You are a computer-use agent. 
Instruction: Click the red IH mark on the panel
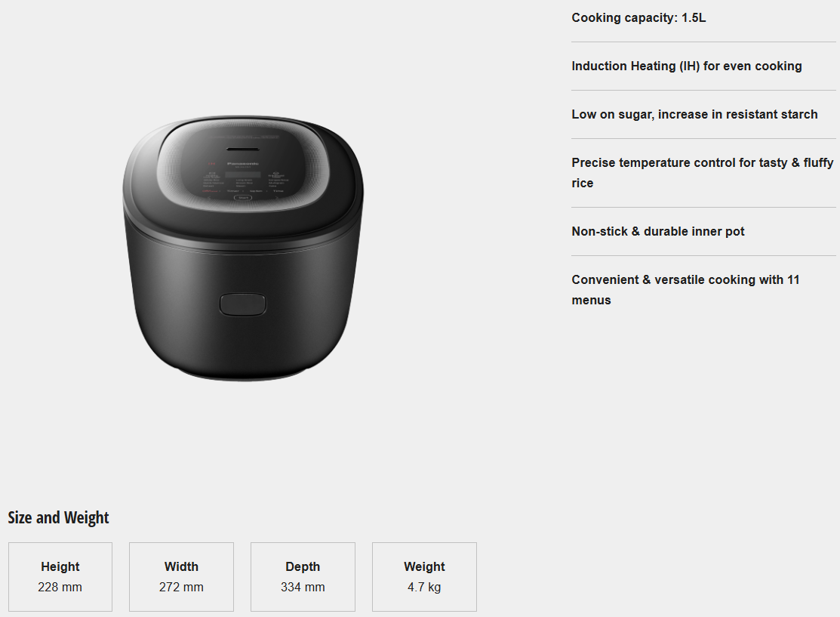211,163
